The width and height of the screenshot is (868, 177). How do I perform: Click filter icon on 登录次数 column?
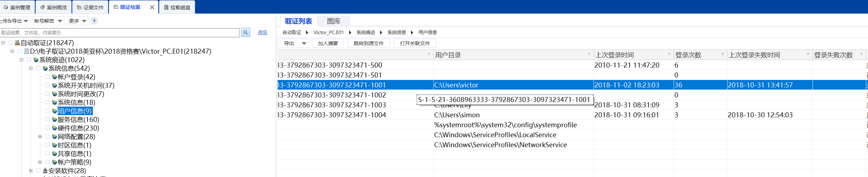[x=722, y=55]
